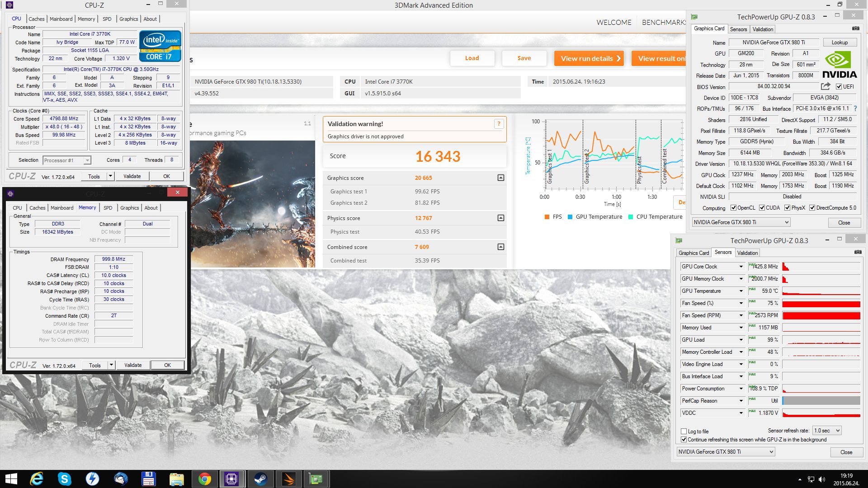Screen dimensions: 868x488
Task: Click the system clock in taskbar
Action: tap(846, 479)
